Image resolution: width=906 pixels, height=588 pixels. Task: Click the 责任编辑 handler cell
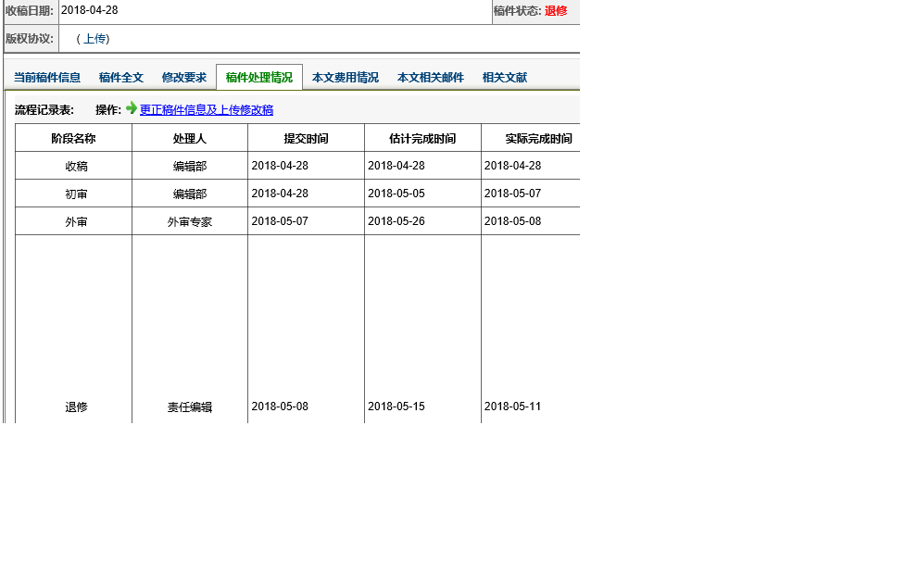[190, 407]
